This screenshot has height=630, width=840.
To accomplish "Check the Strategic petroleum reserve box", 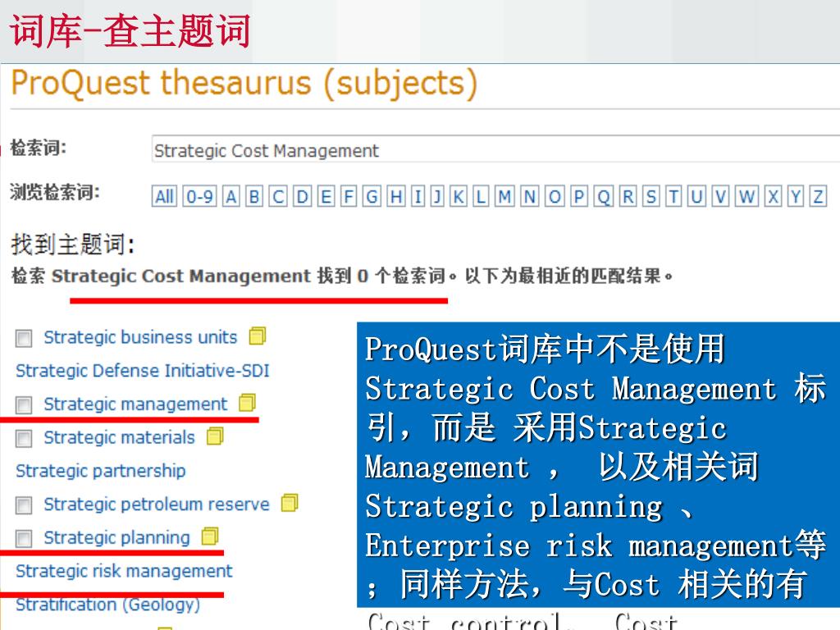I will point(24,505).
